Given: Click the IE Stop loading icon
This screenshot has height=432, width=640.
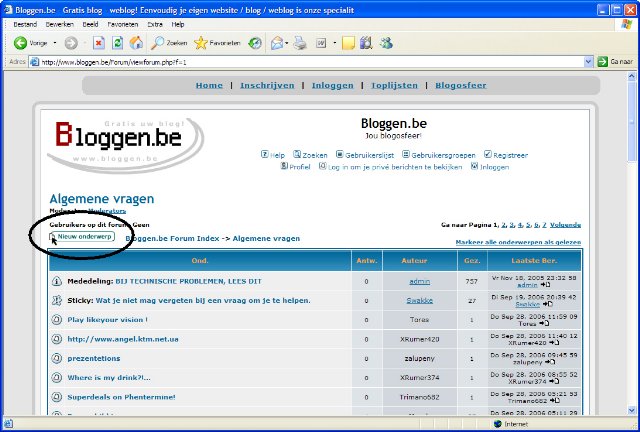Looking at the screenshot, I should click(x=99, y=43).
